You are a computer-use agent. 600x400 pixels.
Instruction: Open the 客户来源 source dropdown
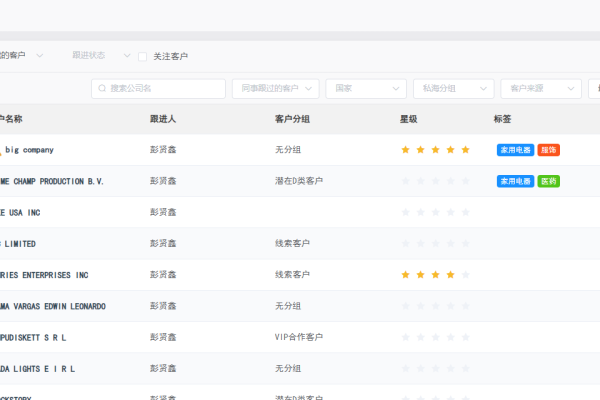539,89
